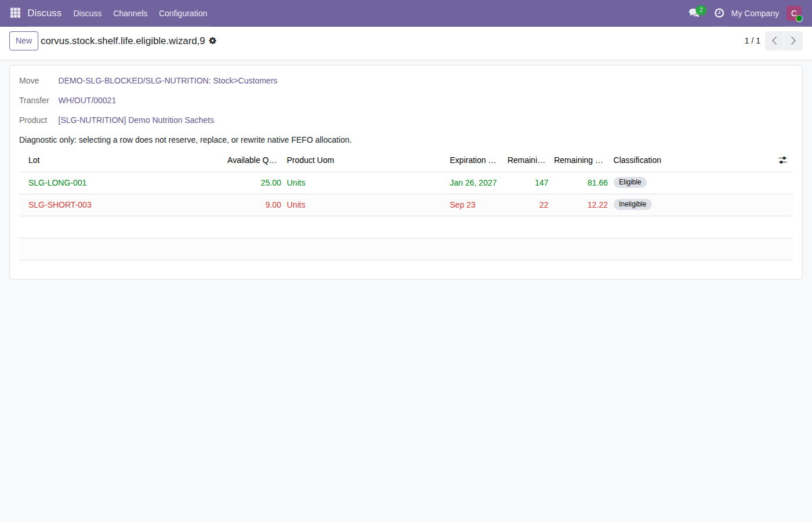Click the remaining days value 22

click(x=543, y=205)
